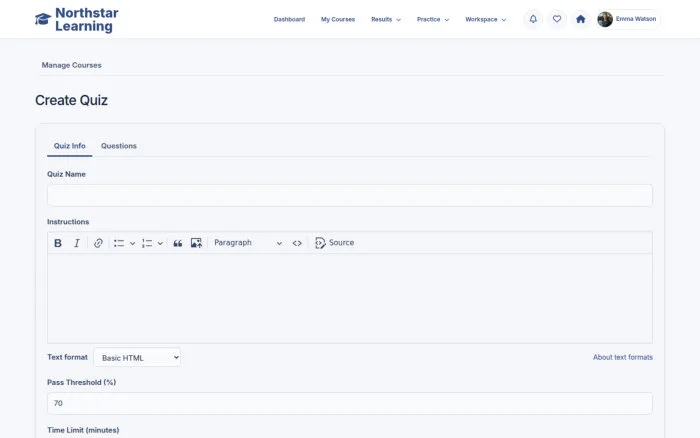Expand the Results menu
This screenshot has width=700, height=438.
click(x=386, y=19)
